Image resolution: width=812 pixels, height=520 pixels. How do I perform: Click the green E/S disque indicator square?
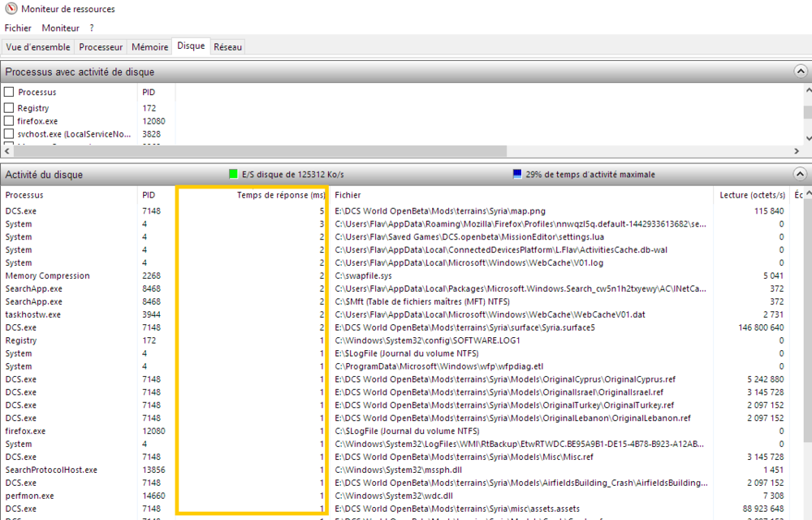click(233, 174)
